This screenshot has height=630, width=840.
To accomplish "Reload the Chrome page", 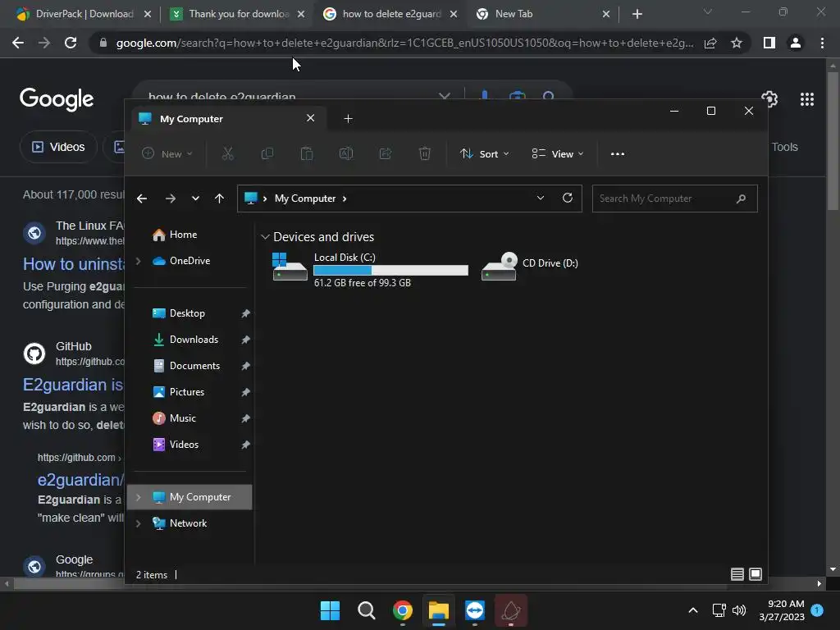I will 71,43.
